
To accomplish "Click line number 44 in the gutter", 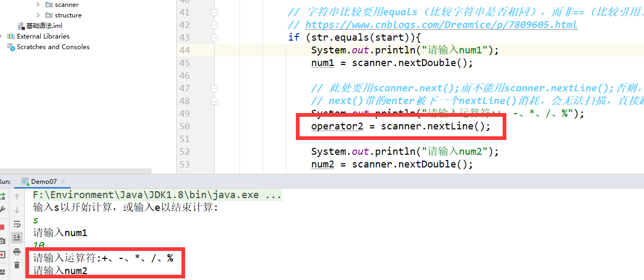I will tap(184, 50).
